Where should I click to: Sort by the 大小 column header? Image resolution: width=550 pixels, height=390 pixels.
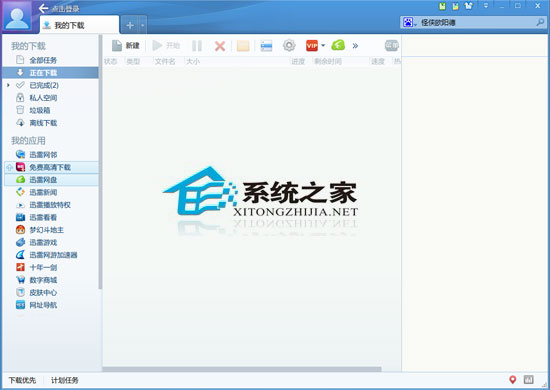pos(193,62)
